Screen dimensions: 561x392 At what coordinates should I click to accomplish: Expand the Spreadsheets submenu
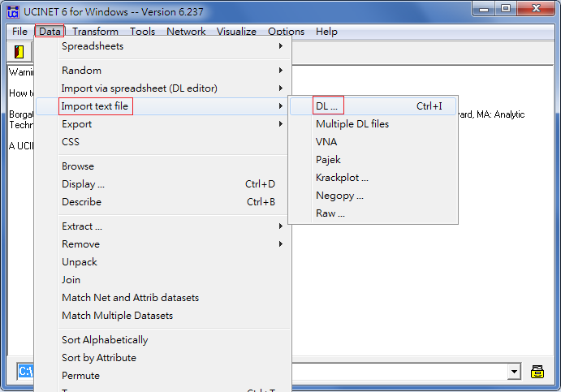click(163, 46)
